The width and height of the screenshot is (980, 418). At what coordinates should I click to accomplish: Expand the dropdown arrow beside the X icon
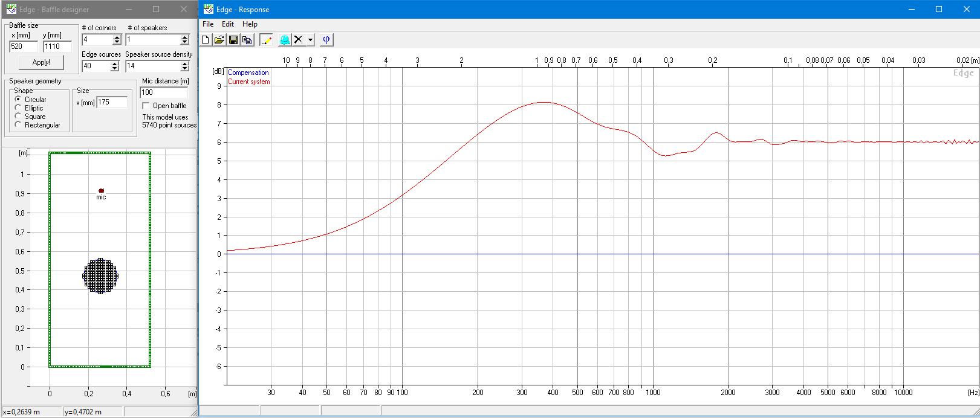(310, 40)
